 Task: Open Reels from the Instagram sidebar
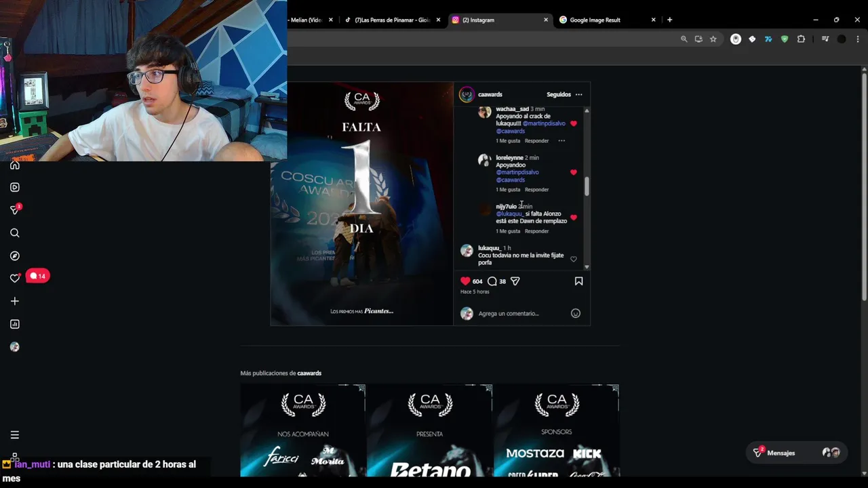coord(15,187)
